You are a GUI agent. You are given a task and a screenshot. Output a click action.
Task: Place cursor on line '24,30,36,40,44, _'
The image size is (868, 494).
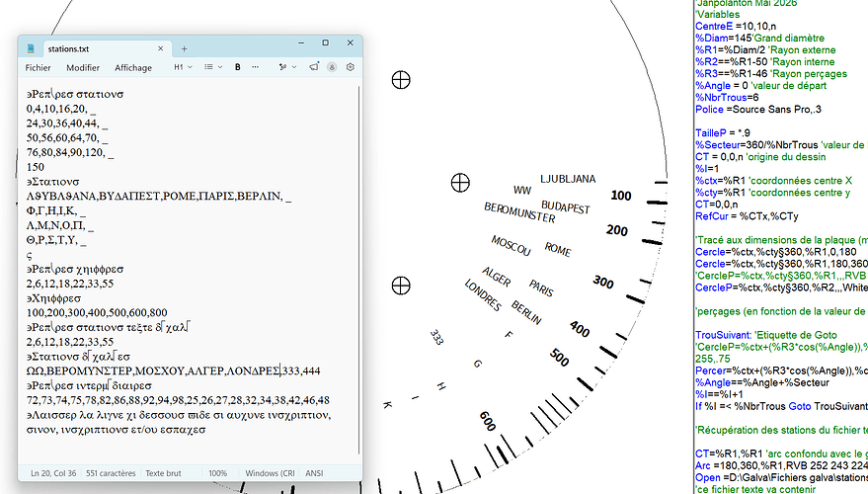67,123
